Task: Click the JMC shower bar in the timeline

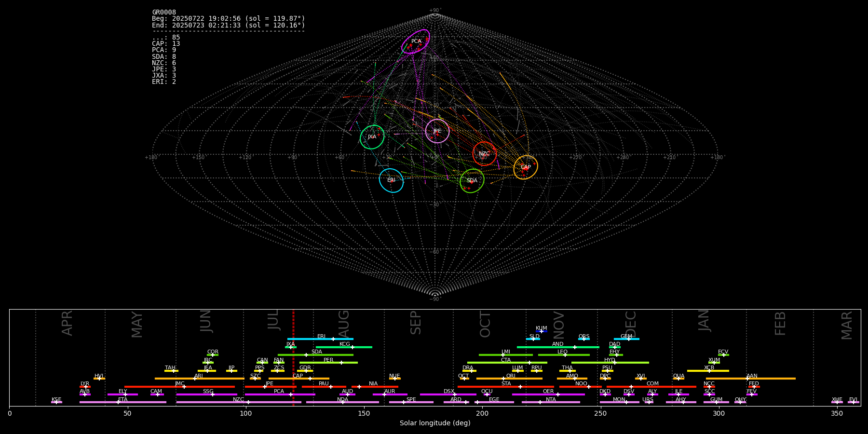Action: click(x=180, y=387)
